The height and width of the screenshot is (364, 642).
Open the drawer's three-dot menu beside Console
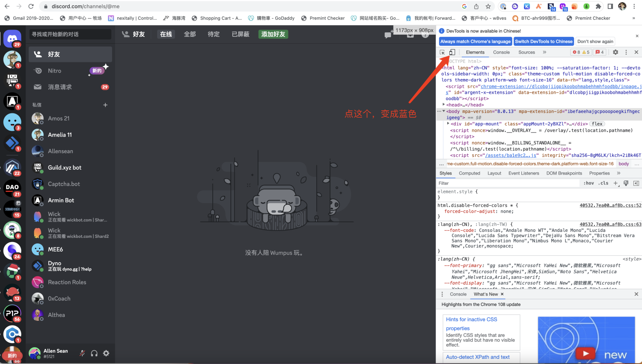(x=442, y=294)
